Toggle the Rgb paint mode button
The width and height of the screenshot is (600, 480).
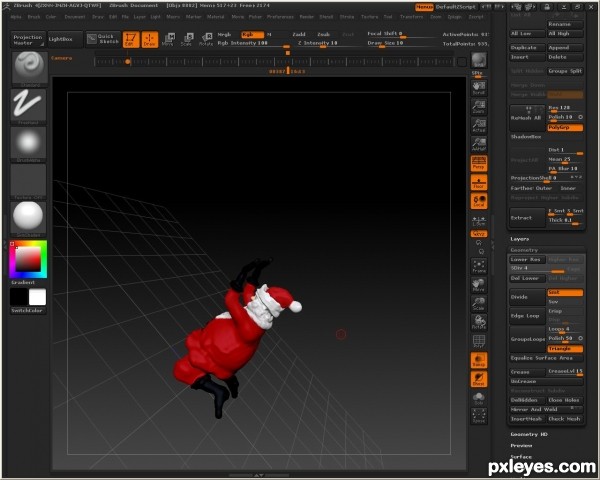coord(252,34)
